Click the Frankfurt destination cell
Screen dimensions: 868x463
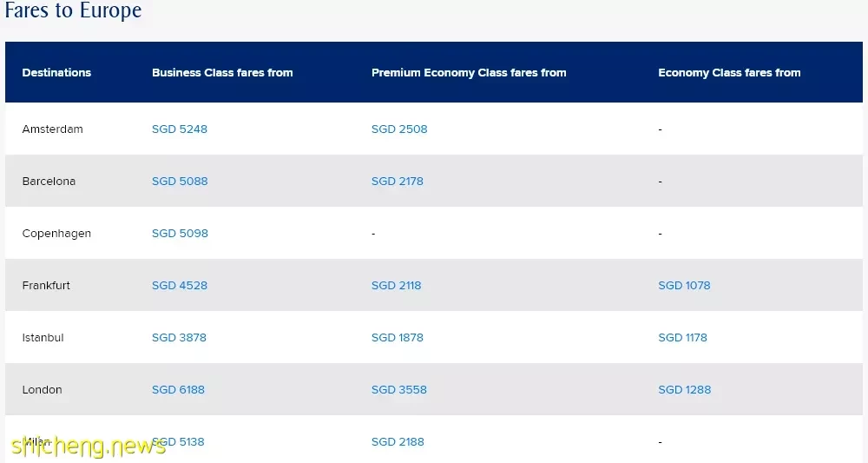[x=46, y=285]
